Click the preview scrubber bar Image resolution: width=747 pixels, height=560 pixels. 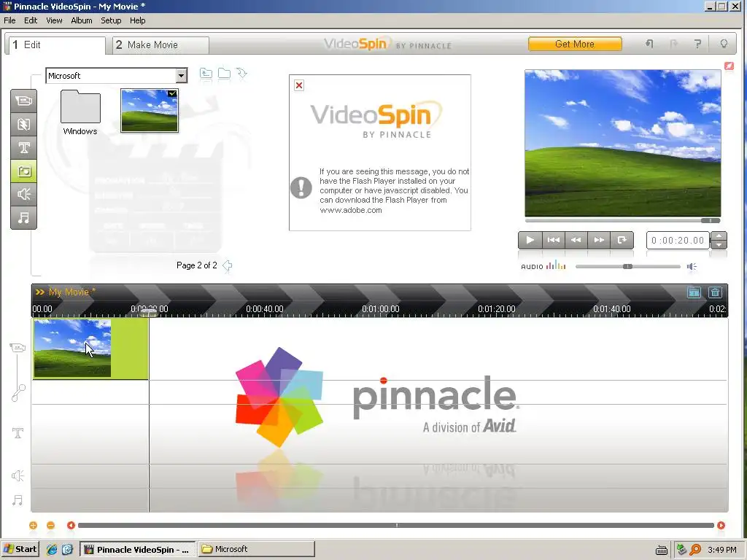622,220
